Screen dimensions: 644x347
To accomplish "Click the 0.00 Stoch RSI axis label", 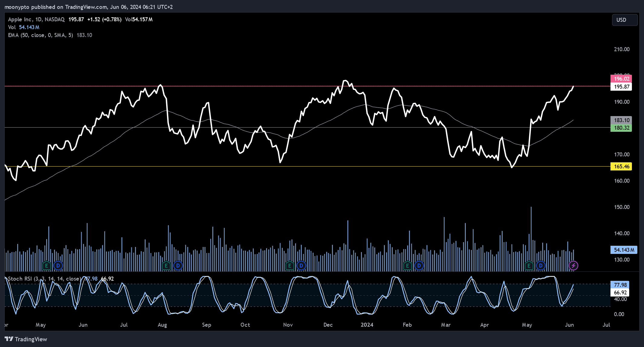I will click(x=619, y=314).
